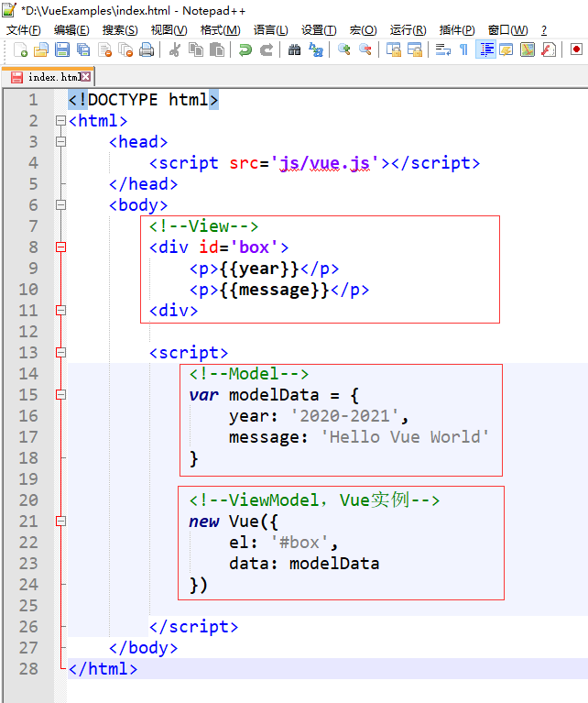Open the 搜索(S) menu
The image size is (588, 703).
tap(120, 30)
